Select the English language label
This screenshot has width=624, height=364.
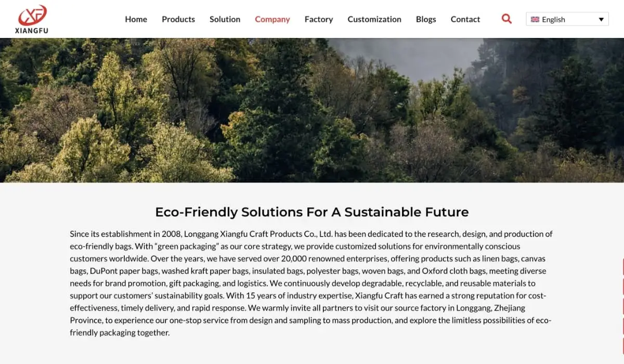[x=553, y=19]
